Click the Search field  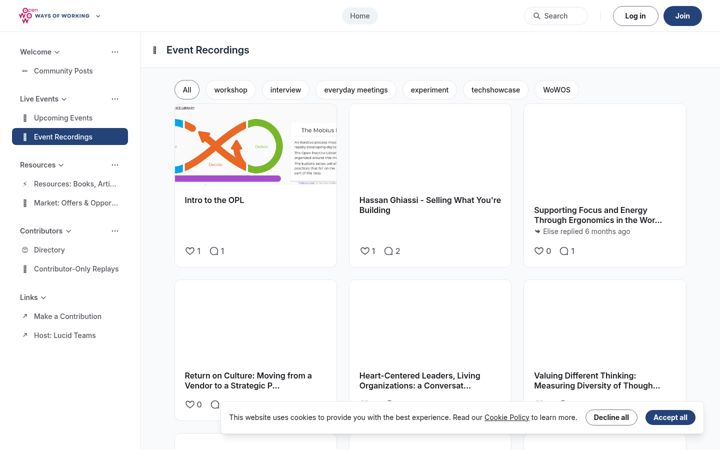click(556, 16)
